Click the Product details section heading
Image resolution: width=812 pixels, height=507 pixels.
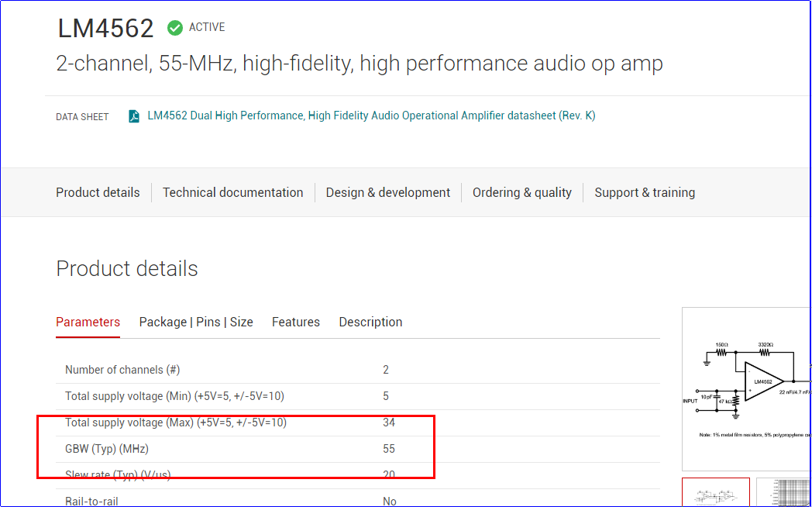127,269
